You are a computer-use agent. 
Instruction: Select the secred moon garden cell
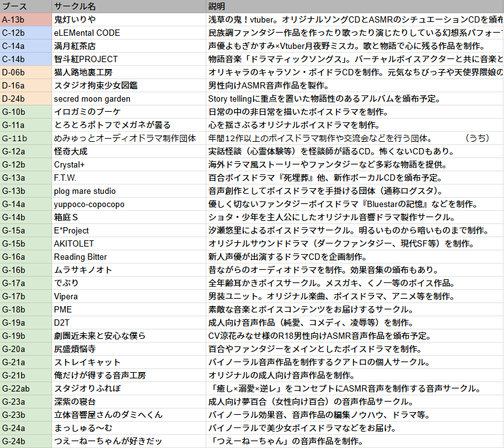click(129, 99)
